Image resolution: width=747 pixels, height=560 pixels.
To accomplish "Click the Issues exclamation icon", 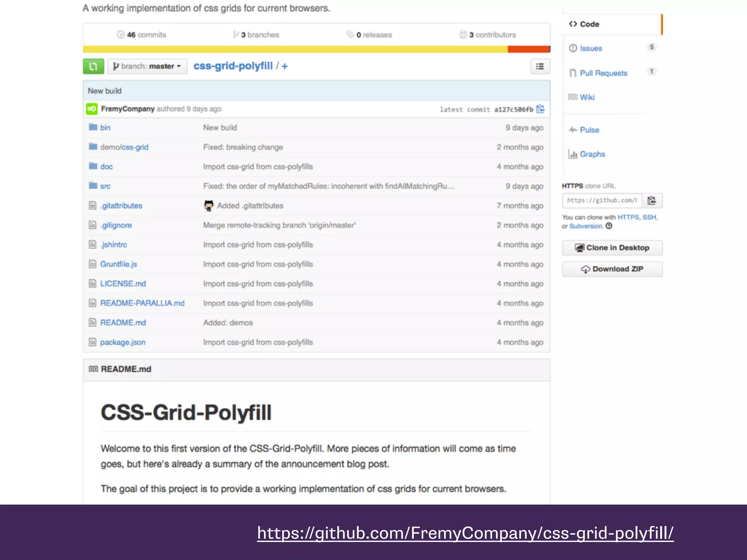I will [573, 48].
